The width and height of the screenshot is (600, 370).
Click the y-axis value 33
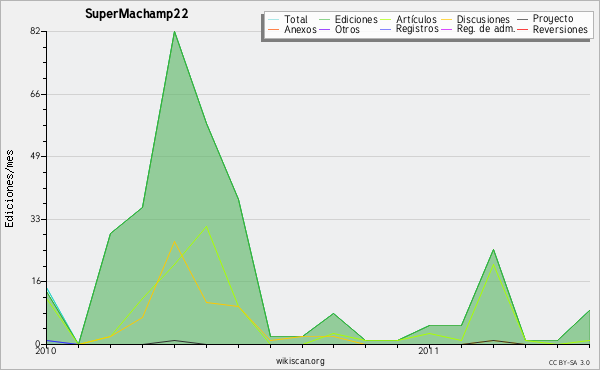coord(35,219)
